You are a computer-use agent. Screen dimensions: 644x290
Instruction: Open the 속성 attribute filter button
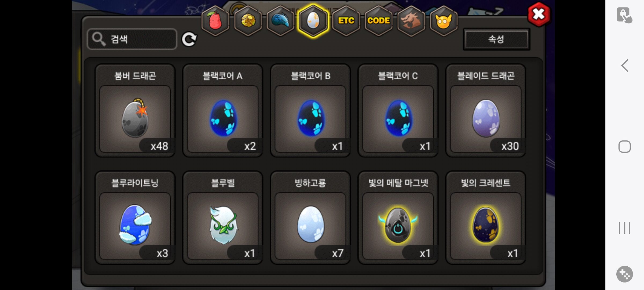(496, 39)
